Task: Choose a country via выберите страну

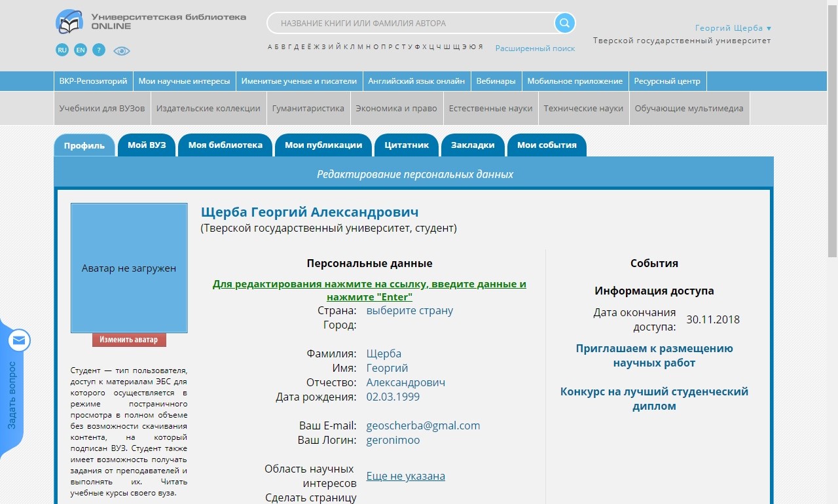Action: click(409, 310)
